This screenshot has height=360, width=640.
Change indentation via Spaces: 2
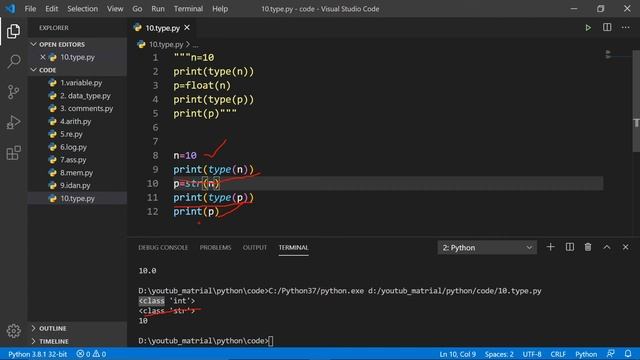point(499,354)
